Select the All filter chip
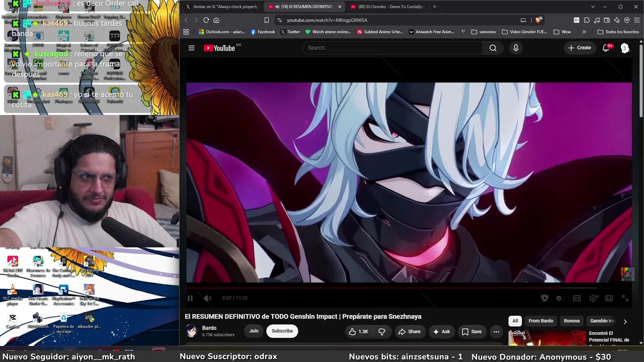 tap(515, 321)
